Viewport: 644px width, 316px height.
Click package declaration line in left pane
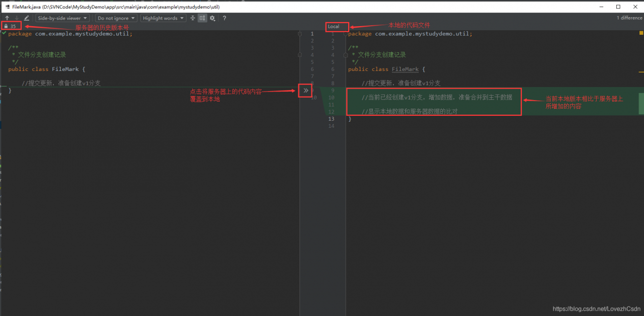(70, 34)
